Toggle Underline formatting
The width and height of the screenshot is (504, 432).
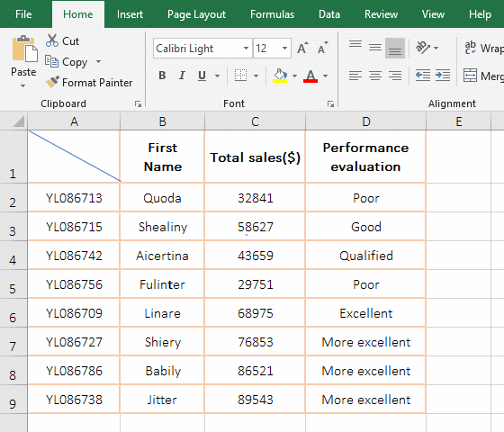point(202,76)
